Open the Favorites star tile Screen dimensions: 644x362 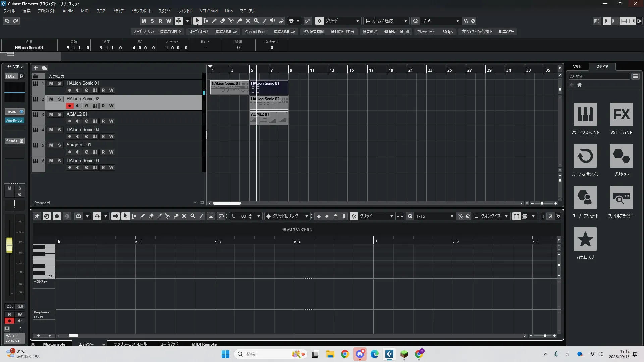click(x=585, y=239)
